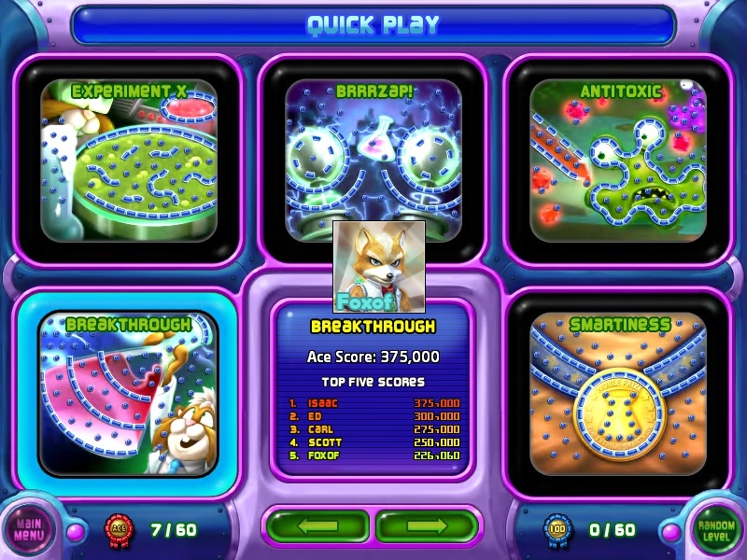Select the Smartiness level thumbnail
The width and height of the screenshot is (747, 560).
(x=618, y=394)
